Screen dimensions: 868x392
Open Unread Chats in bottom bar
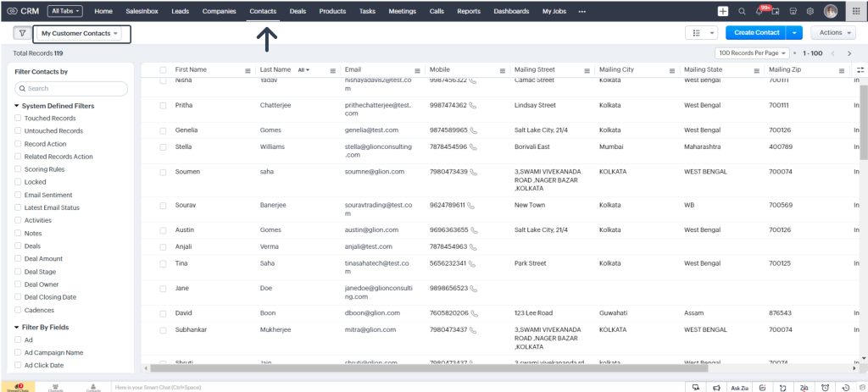click(x=18, y=387)
